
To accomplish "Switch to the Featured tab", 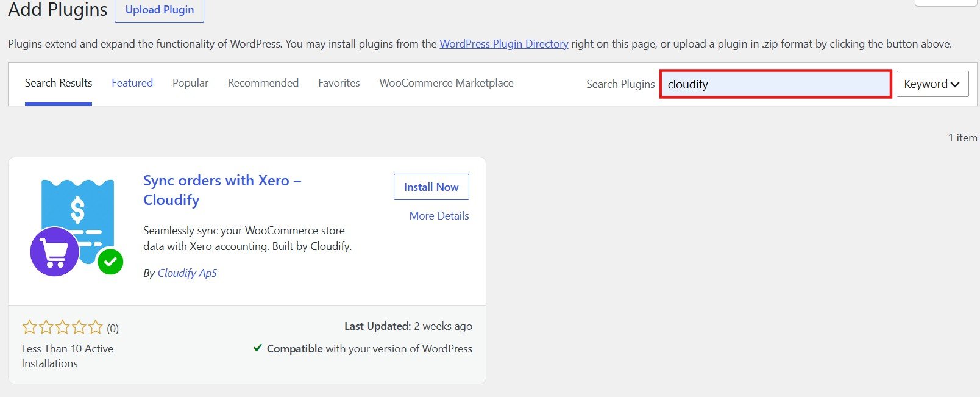I will [x=132, y=83].
